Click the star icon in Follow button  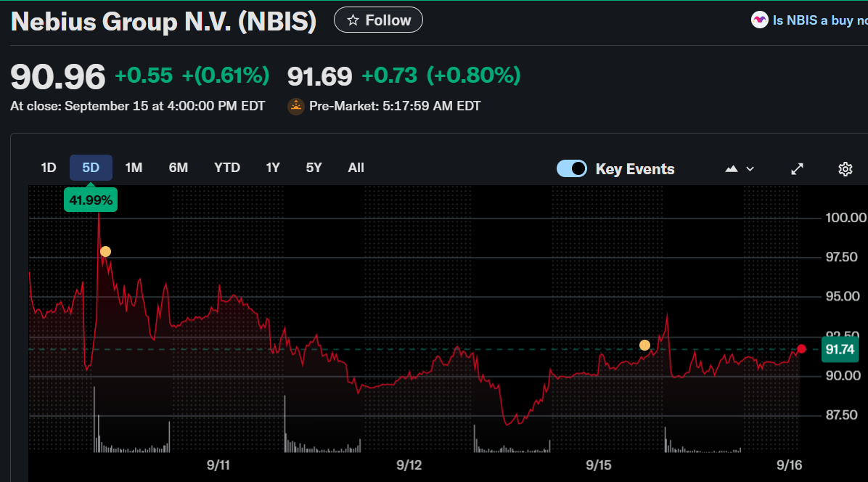tap(353, 20)
